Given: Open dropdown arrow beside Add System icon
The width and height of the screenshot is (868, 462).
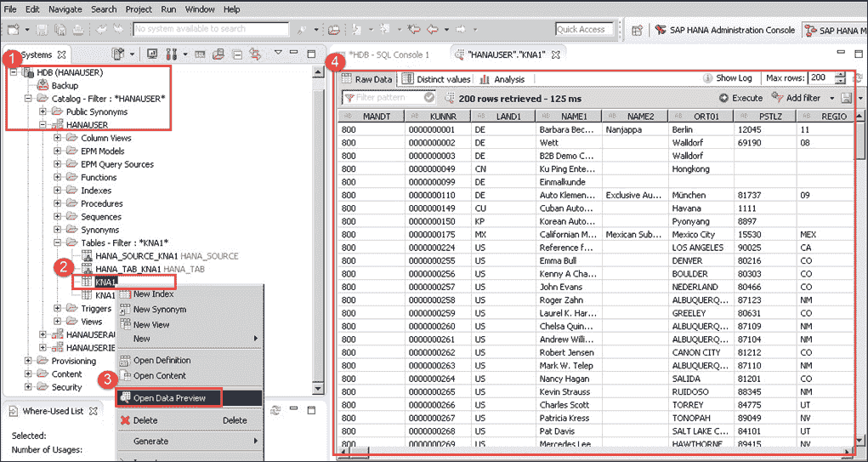Looking at the screenshot, I should [132, 54].
